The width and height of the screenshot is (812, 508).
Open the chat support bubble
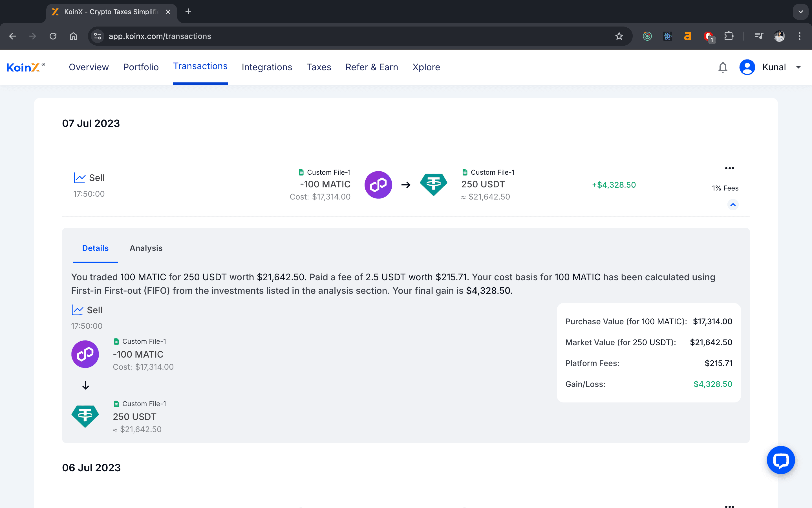pyautogui.click(x=781, y=460)
